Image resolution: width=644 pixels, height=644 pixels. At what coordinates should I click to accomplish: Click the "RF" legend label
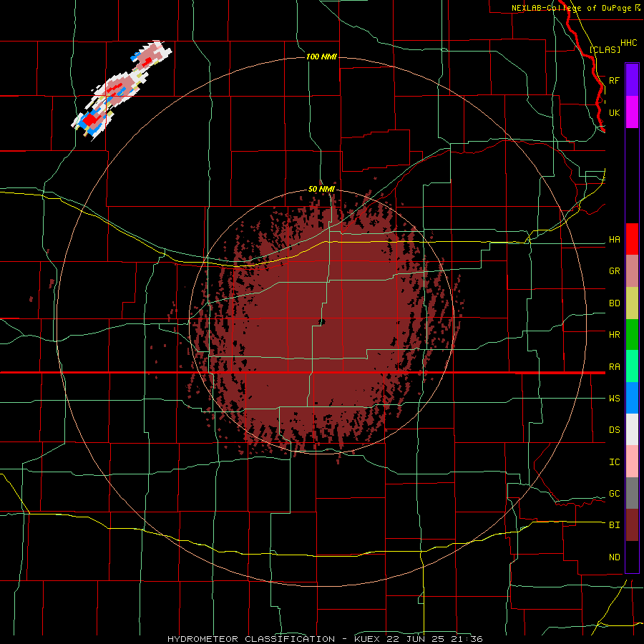(x=615, y=80)
